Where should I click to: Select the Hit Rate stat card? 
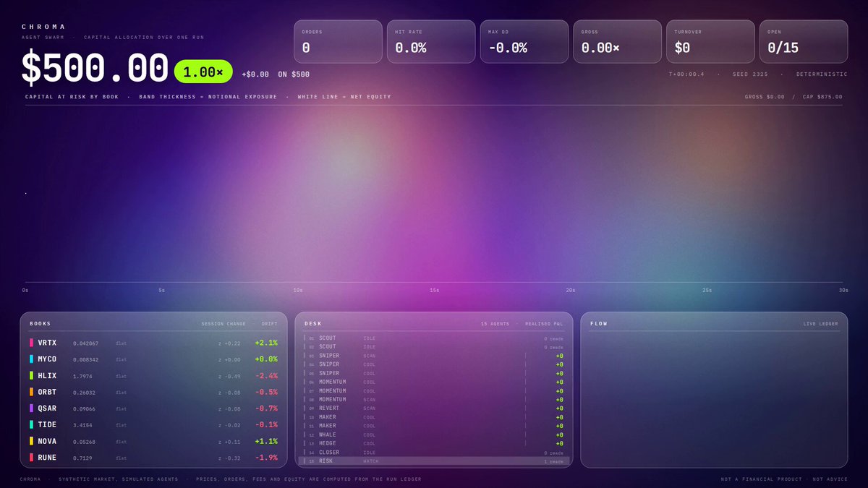pos(430,41)
